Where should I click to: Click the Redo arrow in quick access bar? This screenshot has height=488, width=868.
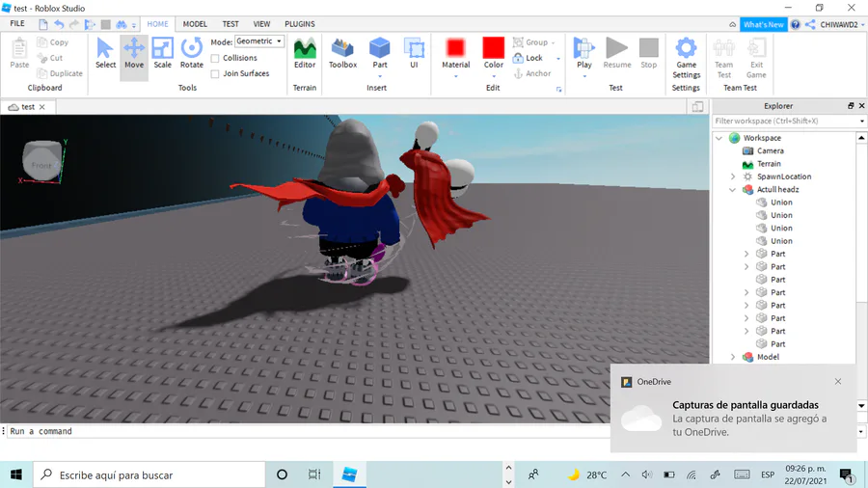tap(73, 24)
